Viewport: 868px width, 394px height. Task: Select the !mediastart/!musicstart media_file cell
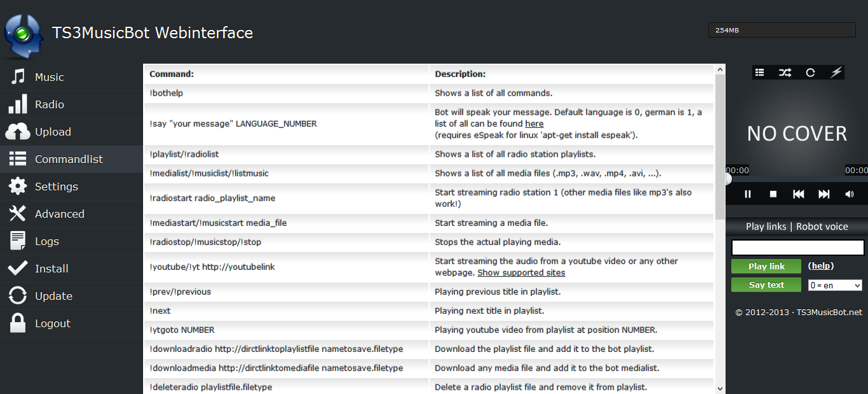tap(286, 223)
